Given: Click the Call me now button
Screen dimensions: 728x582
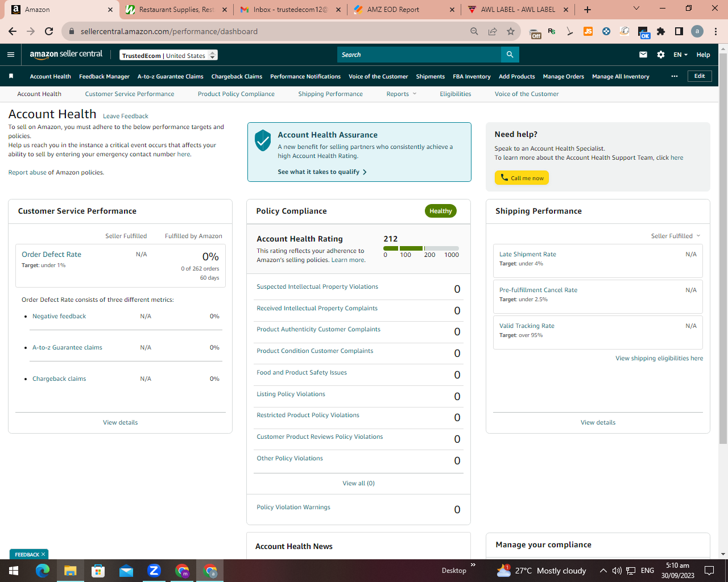Looking at the screenshot, I should pos(522,178).
